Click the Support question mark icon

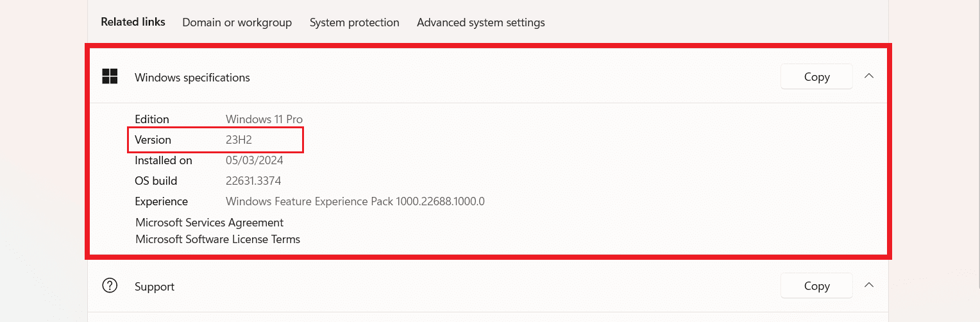tap(110, 286)
